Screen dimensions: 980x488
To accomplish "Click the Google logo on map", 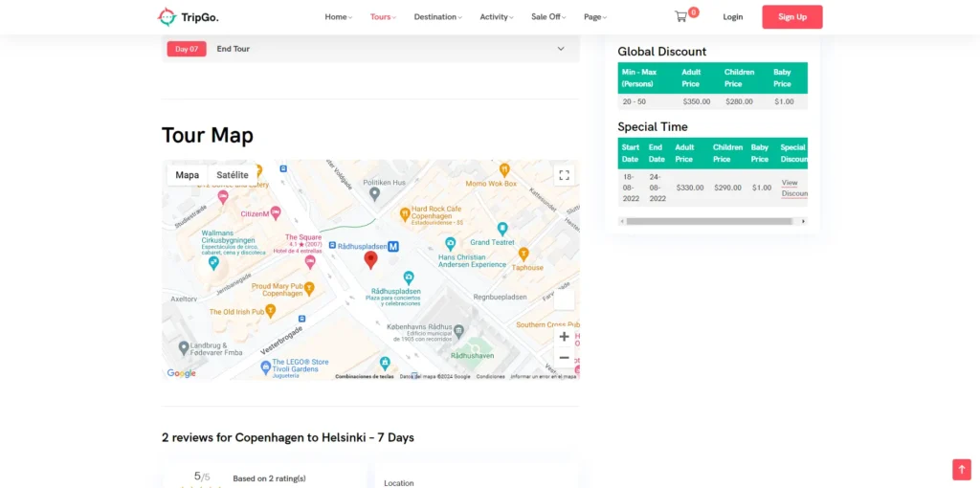I will coord(181,373).
